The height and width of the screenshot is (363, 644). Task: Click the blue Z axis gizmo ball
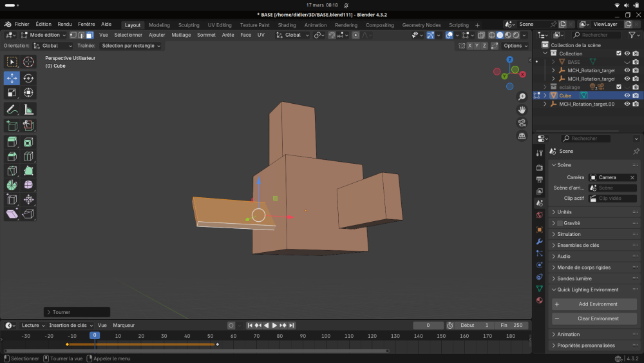(x=509, y=60)
